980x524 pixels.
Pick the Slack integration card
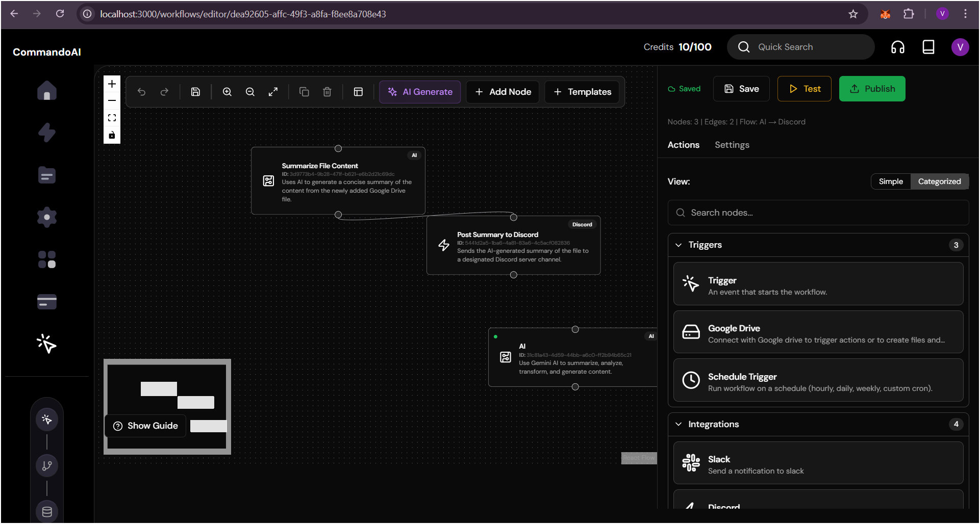tap(818, 463)
